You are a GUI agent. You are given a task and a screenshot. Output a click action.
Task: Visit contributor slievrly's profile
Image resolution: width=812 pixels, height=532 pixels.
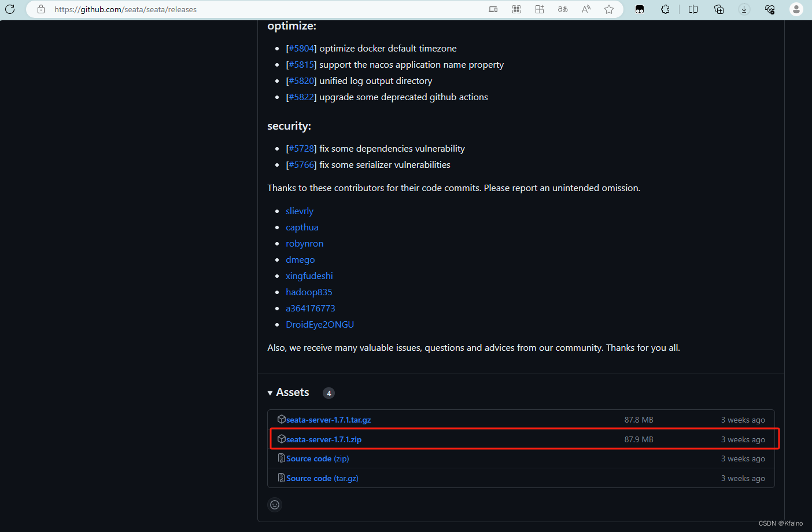click(300, 211)
